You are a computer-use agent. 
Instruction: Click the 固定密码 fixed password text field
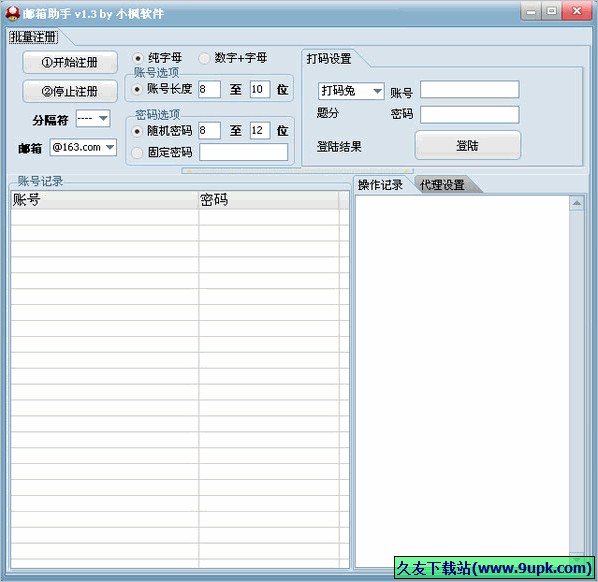(243, 152)
